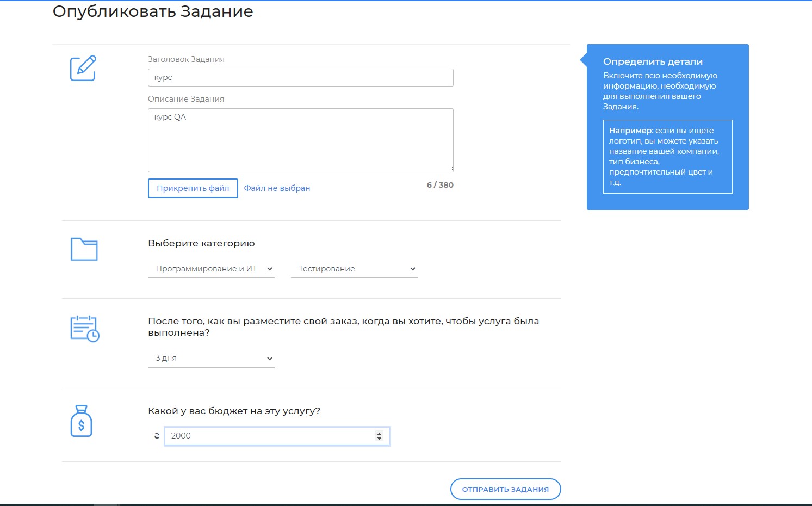Focus the 'Заголовок Задания' title field
The width and height of the screenshot is (812, 506).
pyautogui.click(x=300, y=77)
